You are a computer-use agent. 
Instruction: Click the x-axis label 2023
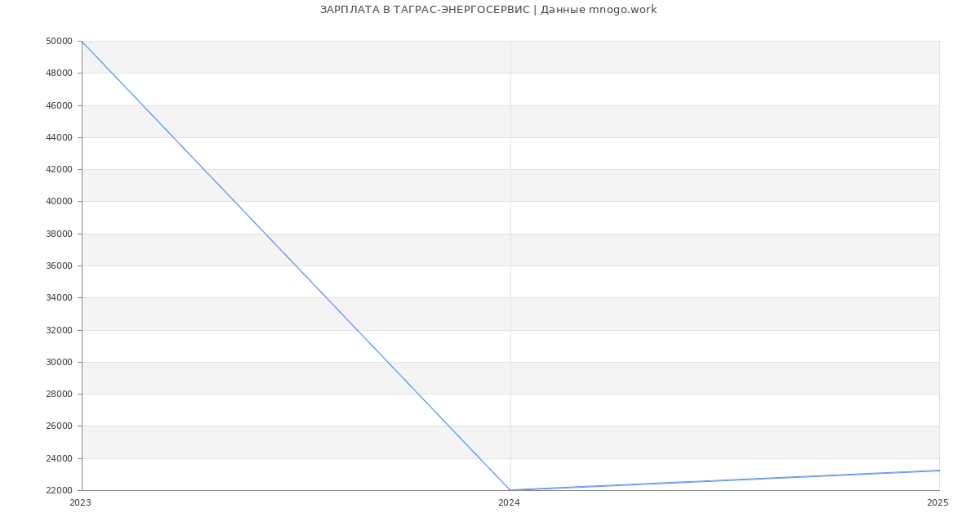point(80,502)
